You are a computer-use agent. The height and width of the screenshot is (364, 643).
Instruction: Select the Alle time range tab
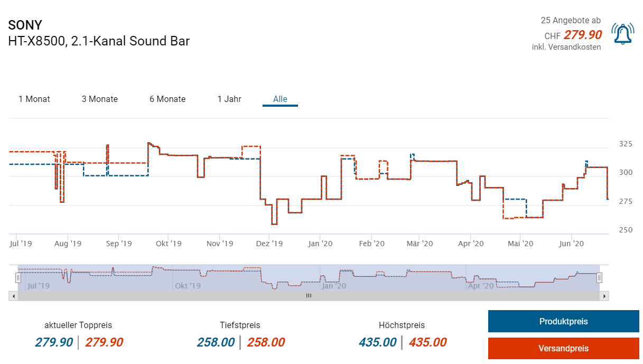click(x=280, y=99)
